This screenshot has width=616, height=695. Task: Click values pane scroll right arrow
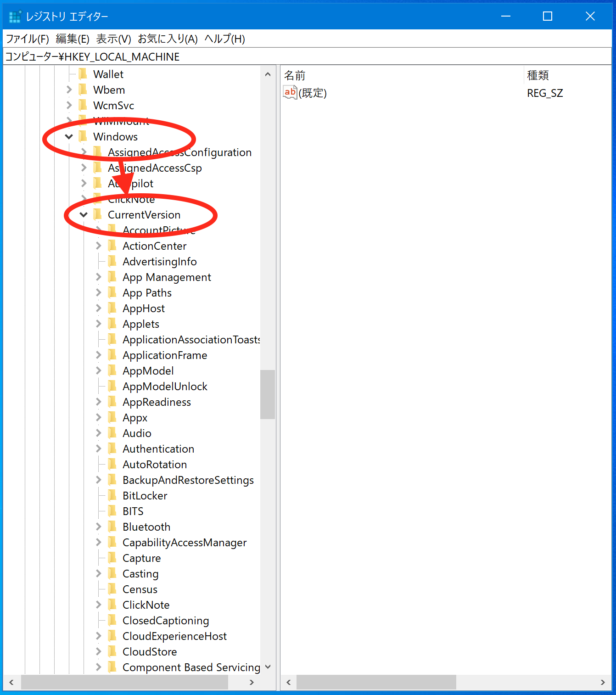603,682
